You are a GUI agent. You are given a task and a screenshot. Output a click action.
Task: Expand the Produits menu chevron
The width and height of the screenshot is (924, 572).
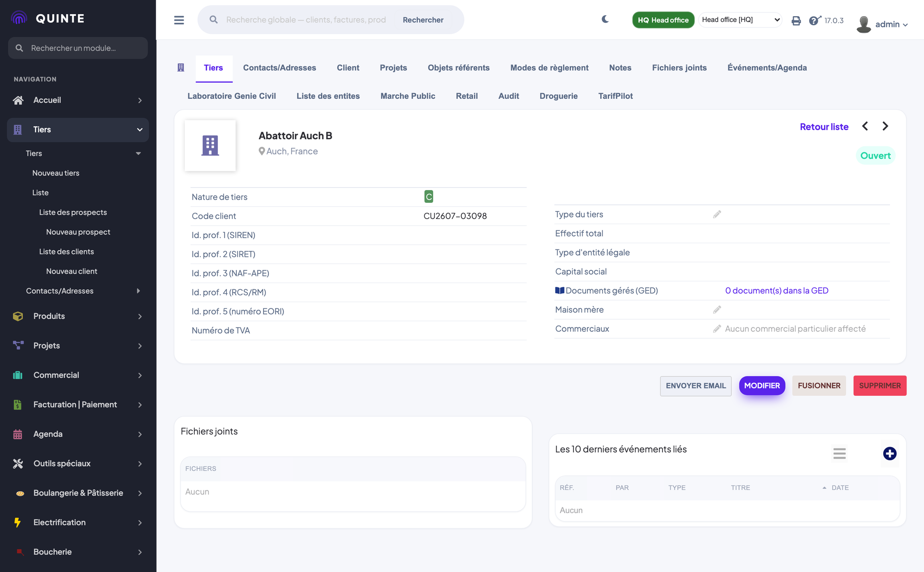[x=140, y=316]
